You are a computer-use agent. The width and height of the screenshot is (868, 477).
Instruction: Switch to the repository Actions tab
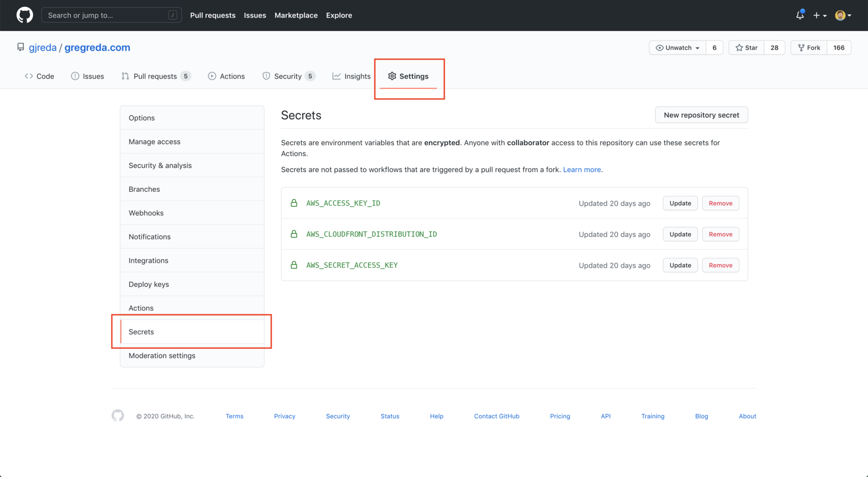coord(226,76)
